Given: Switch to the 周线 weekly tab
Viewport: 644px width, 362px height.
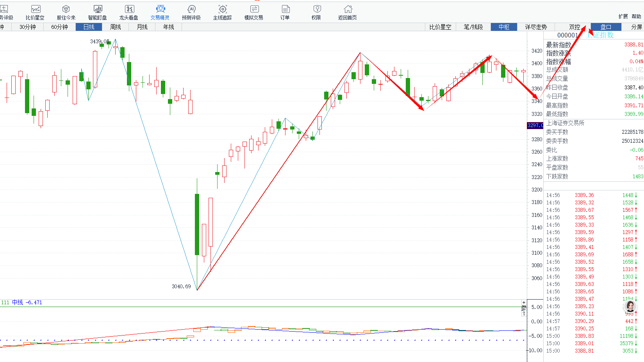Looking at the screenshot, I should [x=116, y=27].
